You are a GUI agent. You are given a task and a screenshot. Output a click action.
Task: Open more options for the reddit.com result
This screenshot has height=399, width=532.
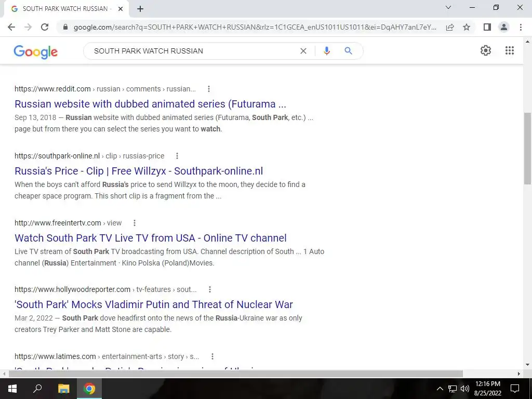(x=209, y=89)
